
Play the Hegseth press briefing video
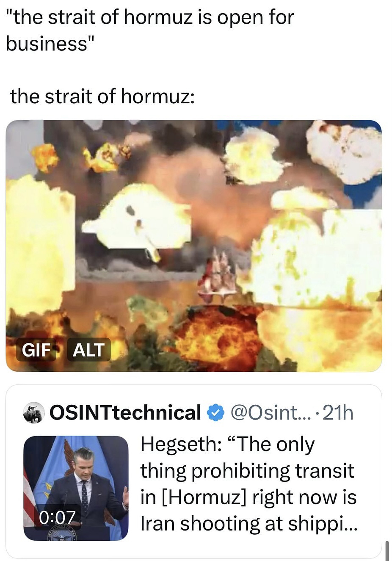pyautogui.click(x=76, y=488)
